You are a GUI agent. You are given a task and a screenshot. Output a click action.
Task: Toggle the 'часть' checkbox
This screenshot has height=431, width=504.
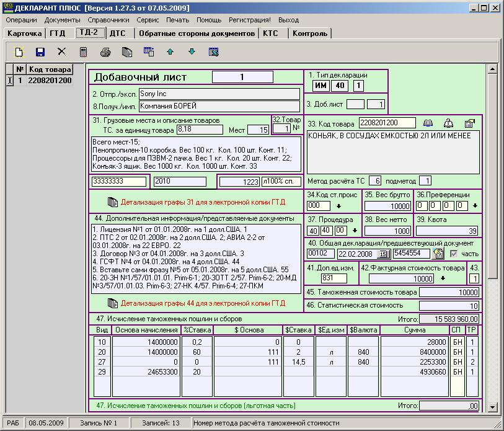[x=455, y=254]
